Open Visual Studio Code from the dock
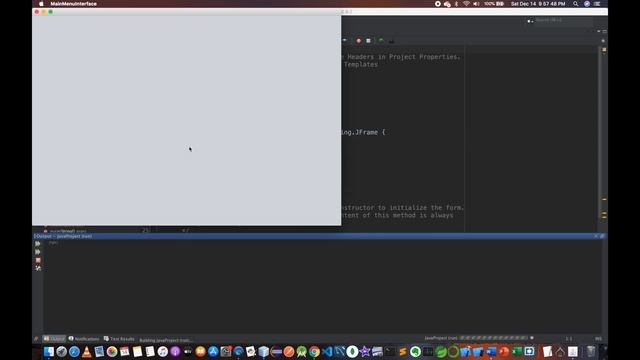 click(327, 351)
